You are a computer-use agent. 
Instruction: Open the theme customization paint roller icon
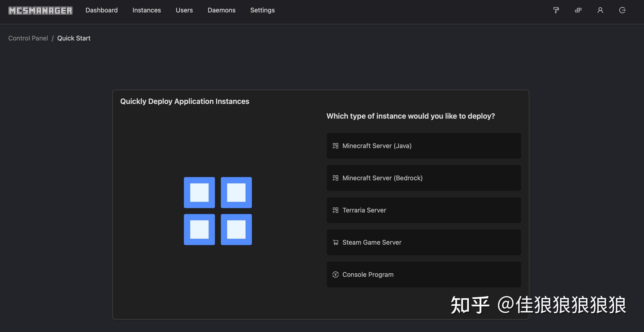coord(556,10)
